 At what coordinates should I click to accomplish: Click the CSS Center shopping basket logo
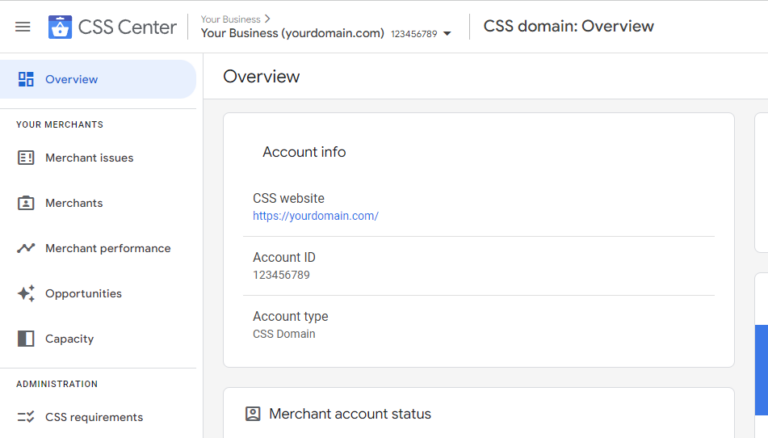coord(60,27)
